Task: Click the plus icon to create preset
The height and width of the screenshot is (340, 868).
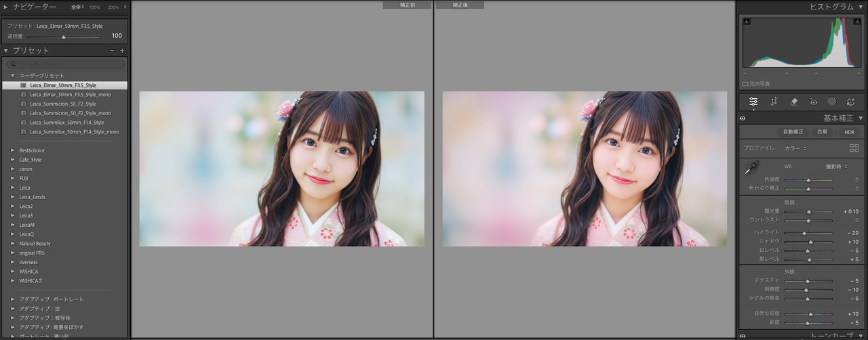Action: (x=123, y=51)
